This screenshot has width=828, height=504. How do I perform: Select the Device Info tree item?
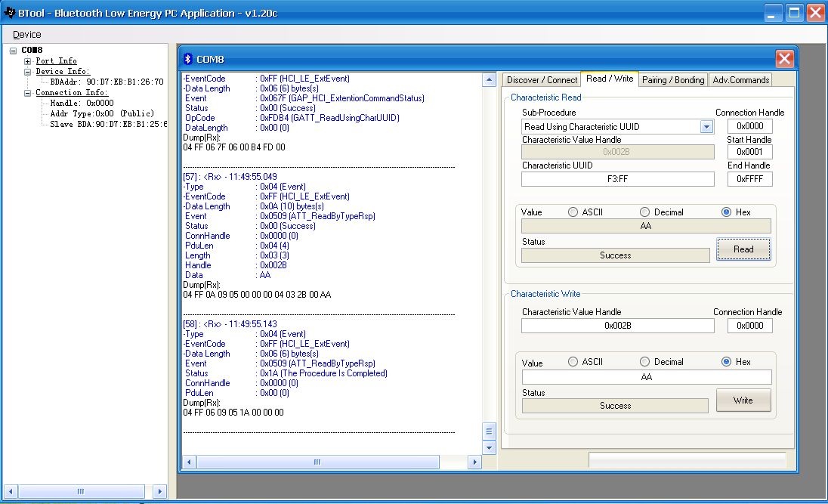coord(62,72)
